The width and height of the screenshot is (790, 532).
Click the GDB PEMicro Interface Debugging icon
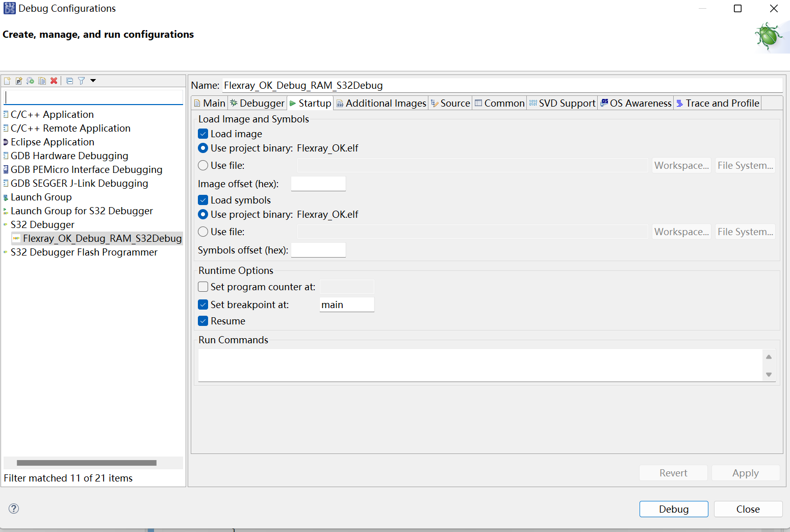pos(6,169)
